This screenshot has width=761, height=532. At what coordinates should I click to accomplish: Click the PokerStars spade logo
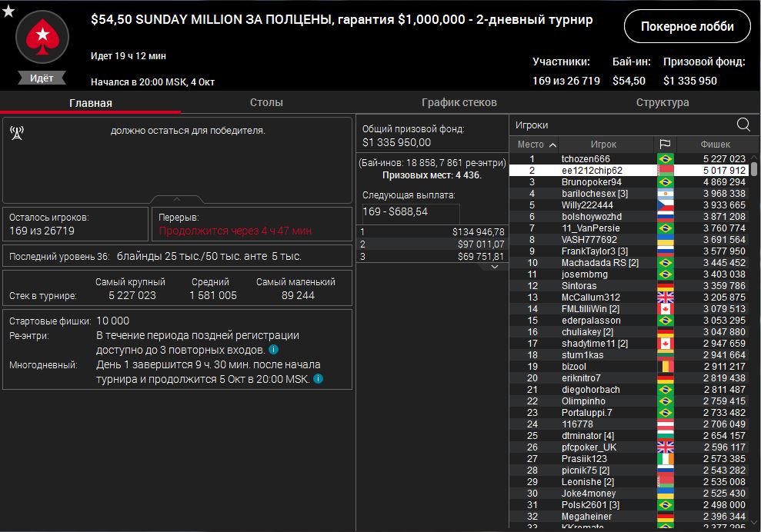[x=42, y=38]
